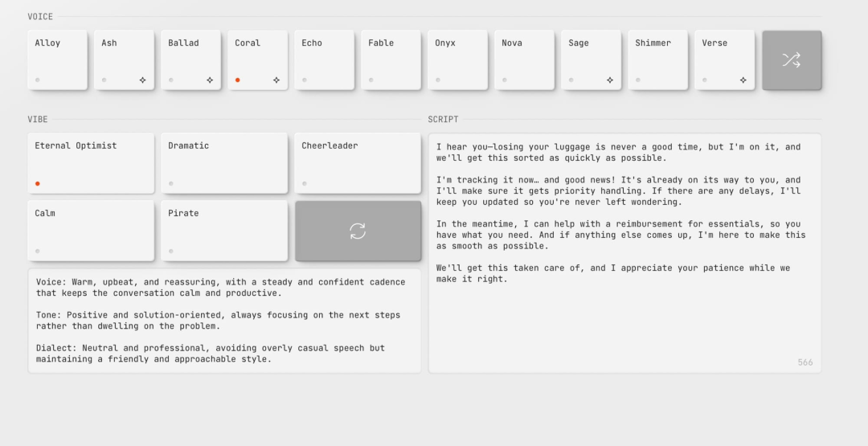Set vibe to Dramatic

click(223, 163)
